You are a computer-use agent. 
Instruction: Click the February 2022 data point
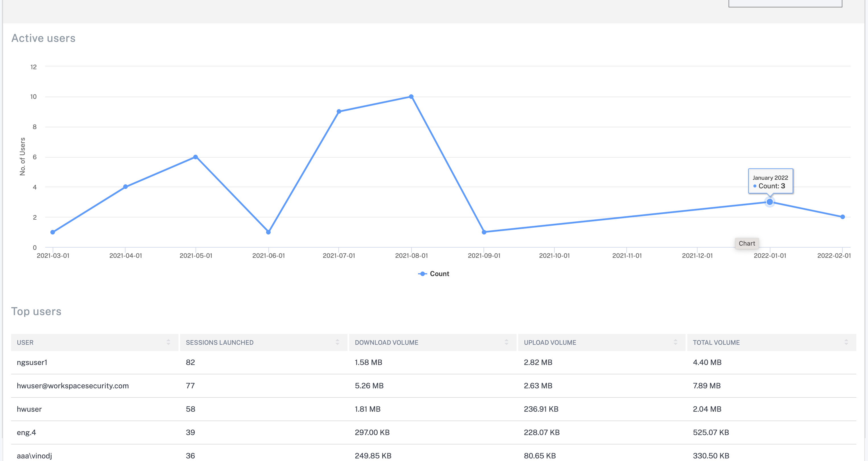pyautogui.click(x=842, y=217)
